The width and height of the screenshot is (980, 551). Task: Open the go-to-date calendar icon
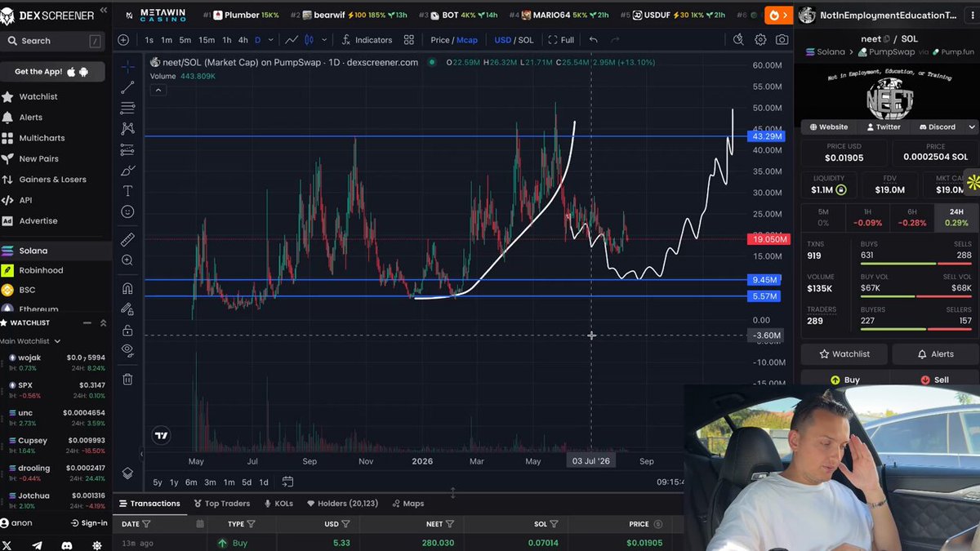tap(287, 482)
